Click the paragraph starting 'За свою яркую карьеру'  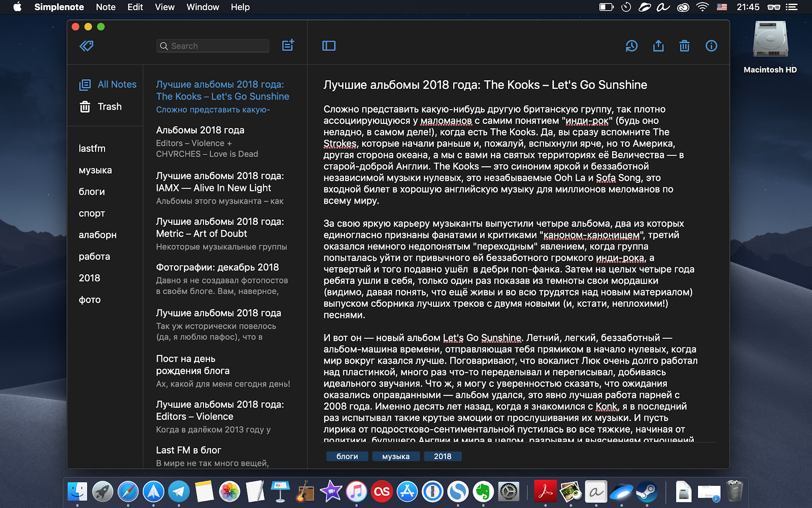coord(509,269)
